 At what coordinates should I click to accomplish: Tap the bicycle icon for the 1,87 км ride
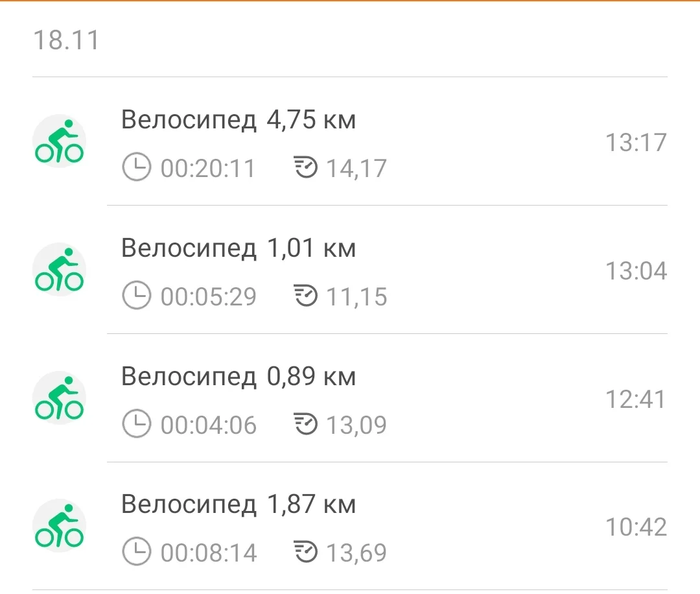pyautogui.click(x=59, y=525)
